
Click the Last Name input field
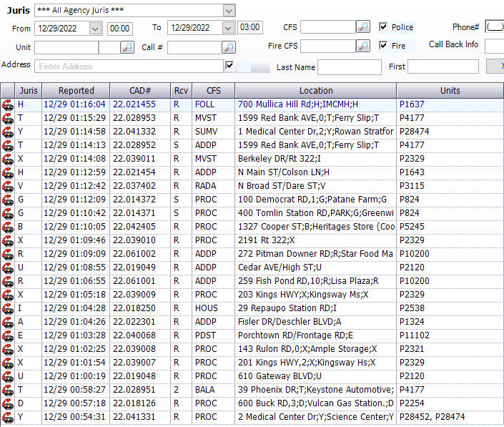click(350, 67)
